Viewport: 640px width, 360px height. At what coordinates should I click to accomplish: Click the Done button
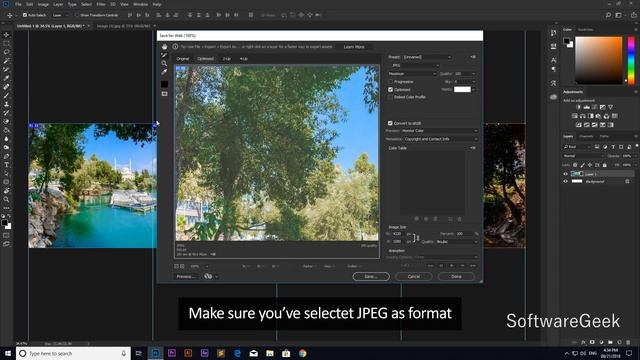coord(456,276)
